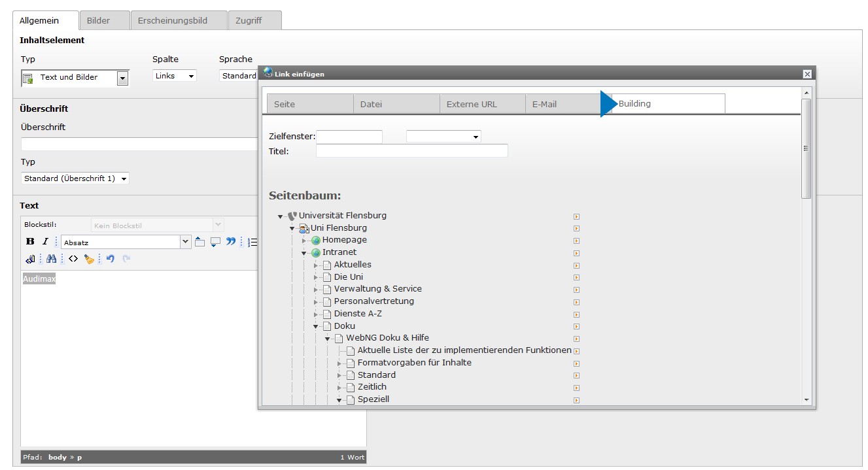Click orange arrow icon beside Doku row
Image resolution: width=868 pixels, height=470 pixels.
point(576,326)
